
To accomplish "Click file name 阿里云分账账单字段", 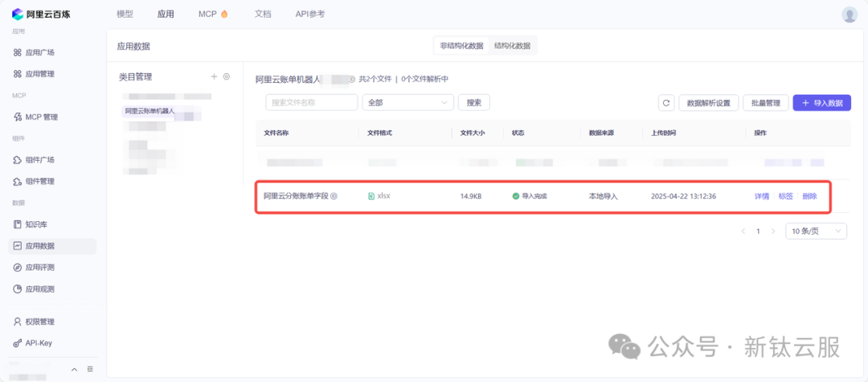I will (296, 196).
